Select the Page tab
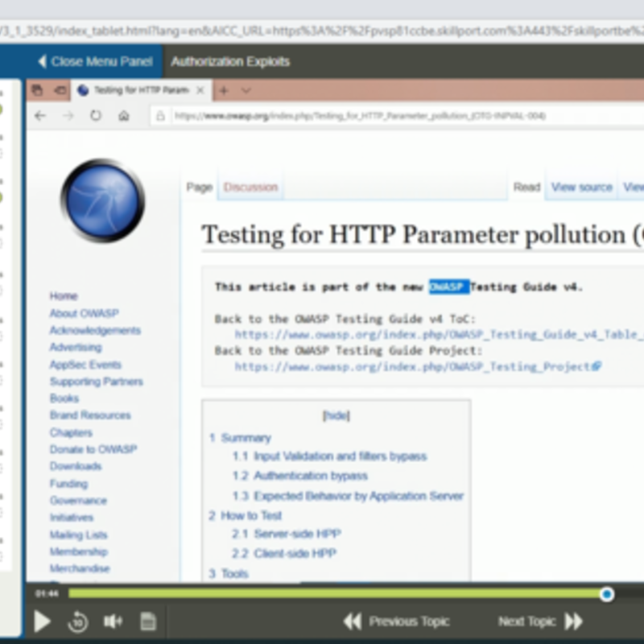The width and height of the screenshot is (644, 644). tap(199, 188)
